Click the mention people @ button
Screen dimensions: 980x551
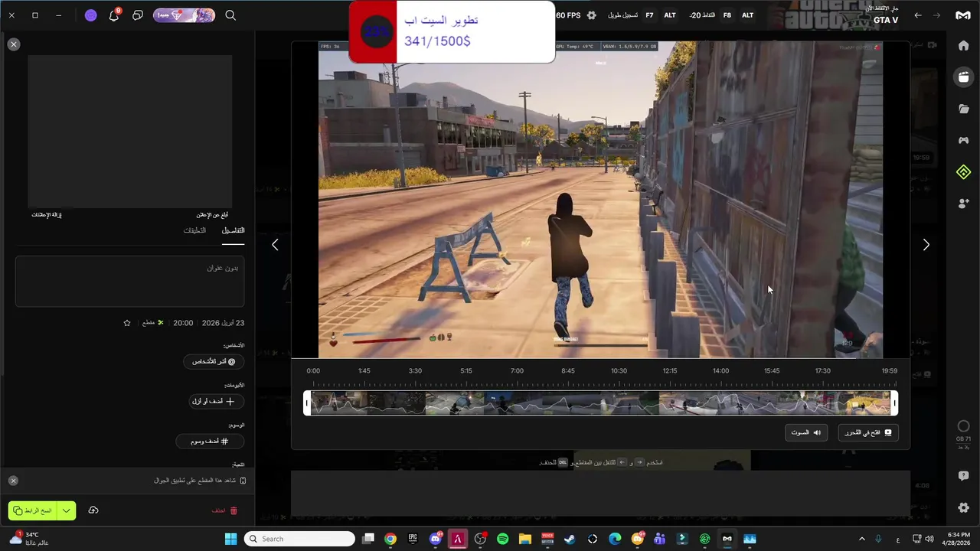point(214,361)
